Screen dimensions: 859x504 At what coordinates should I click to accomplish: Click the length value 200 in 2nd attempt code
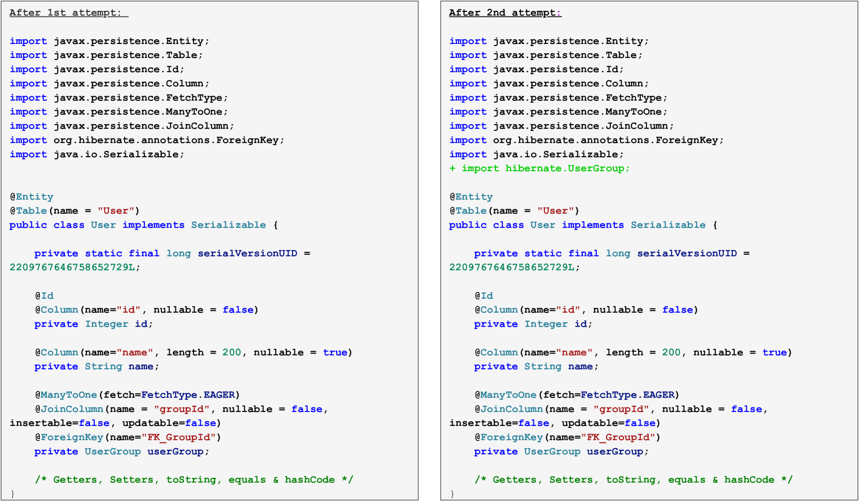tap(671, 353)
